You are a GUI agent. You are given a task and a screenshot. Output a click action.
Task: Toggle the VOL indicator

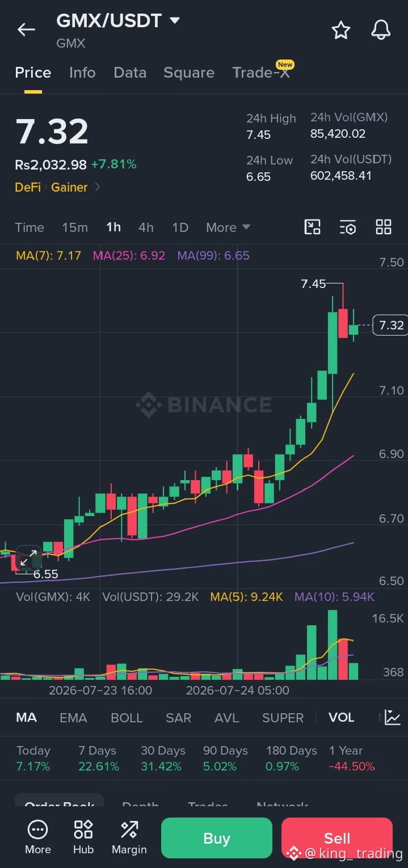coord(341,717)
